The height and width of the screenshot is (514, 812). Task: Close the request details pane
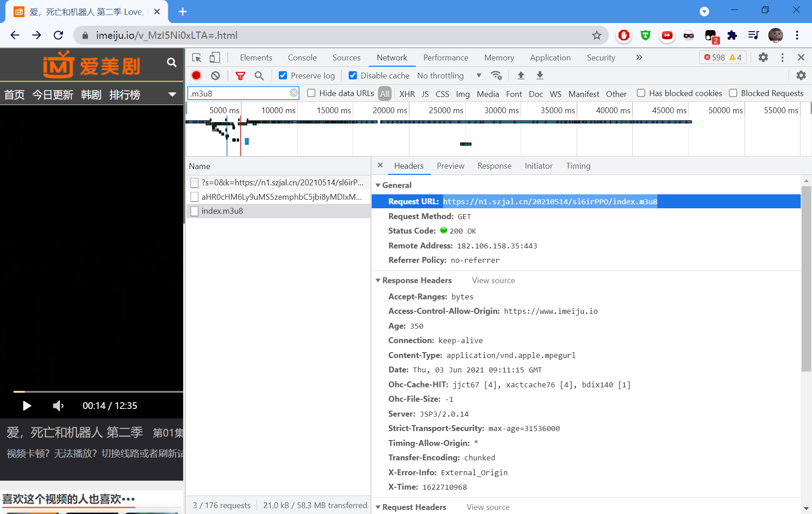(x=380, y=165)
